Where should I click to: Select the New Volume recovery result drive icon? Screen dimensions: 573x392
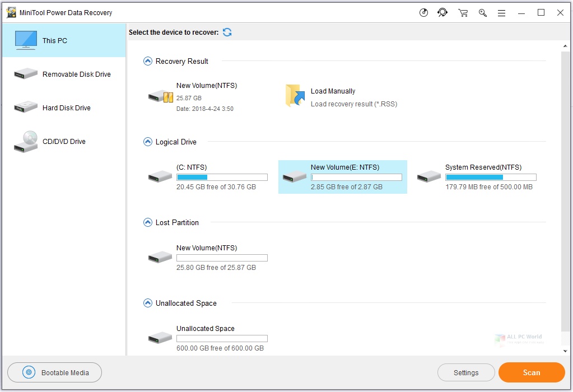coord(161,96)
